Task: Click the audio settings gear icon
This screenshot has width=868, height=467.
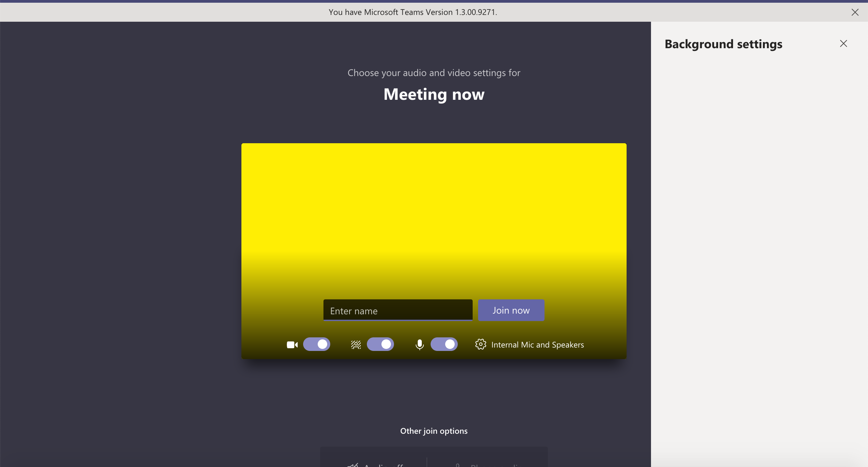Action: (480, 344)
